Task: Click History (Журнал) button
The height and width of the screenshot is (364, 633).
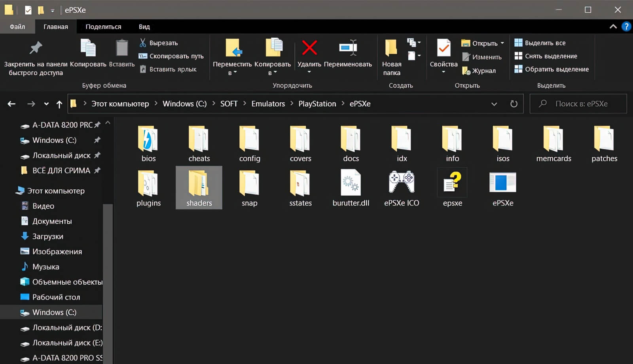Action: point(479,71)
